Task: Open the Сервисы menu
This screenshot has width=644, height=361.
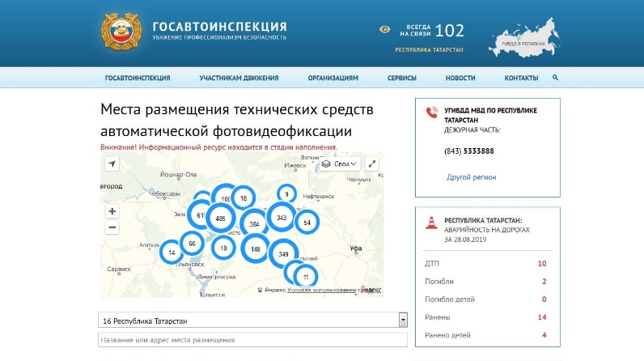Action: click(401, 78)
